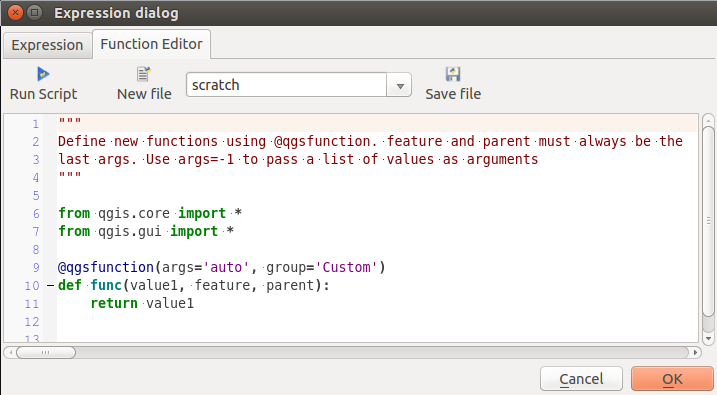Click the 'func' function name on line 10
Image resolution: width=717 pixels, height=395 pixels.
coord(106,285)
